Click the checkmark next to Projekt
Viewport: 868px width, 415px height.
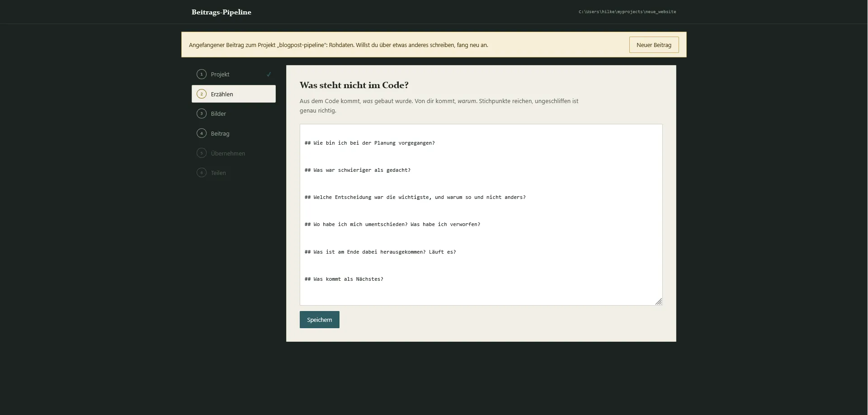click(269, 74)
